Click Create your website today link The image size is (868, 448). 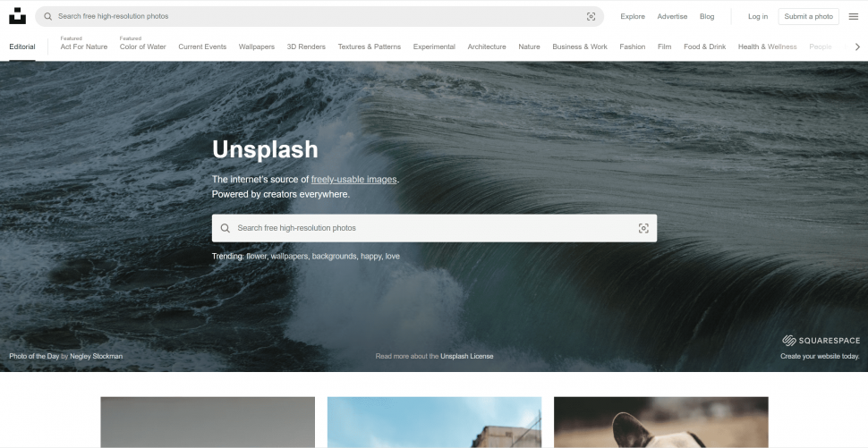tap(820, 356)
